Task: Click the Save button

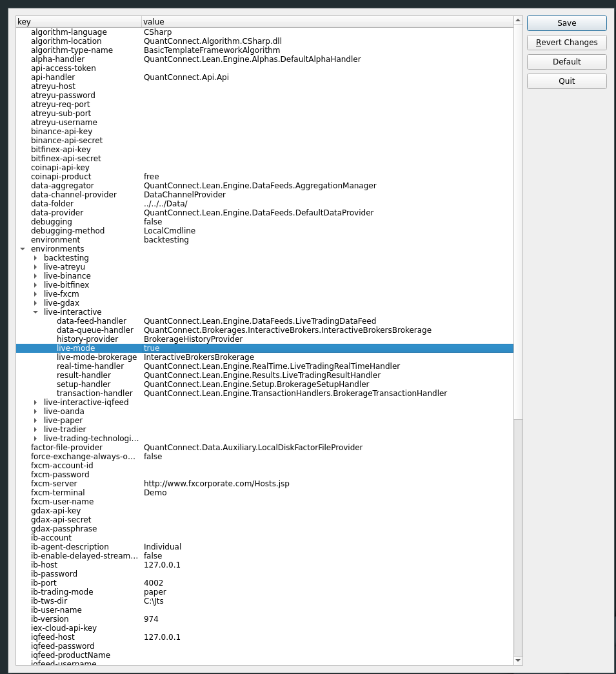Action: click(x=566, y=23)
